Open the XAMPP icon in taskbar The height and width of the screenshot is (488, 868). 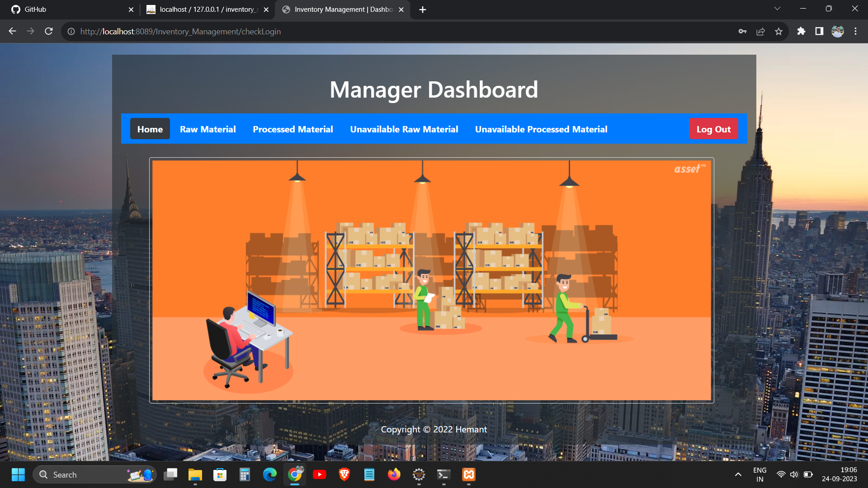(468, 474)
